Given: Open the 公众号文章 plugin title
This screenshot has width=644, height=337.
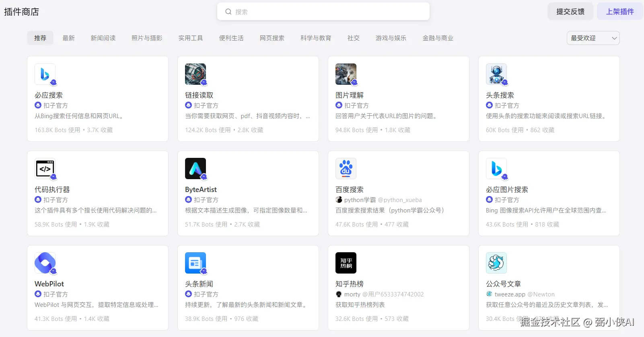Looking at the screenshot, I should 503,284.
